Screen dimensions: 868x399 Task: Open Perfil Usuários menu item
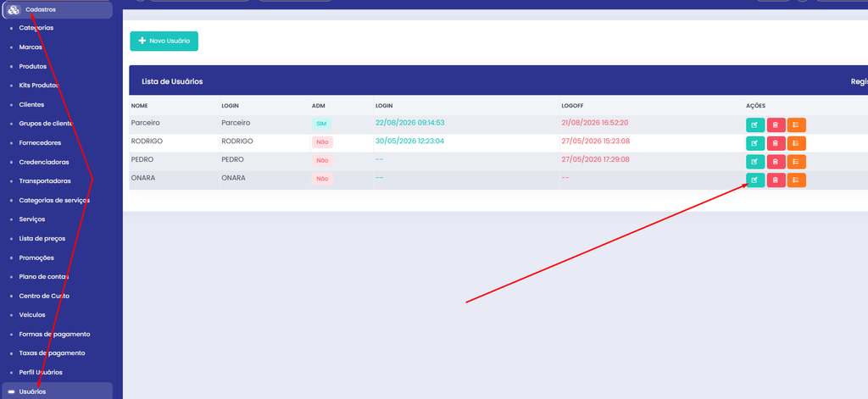point(41,373)
